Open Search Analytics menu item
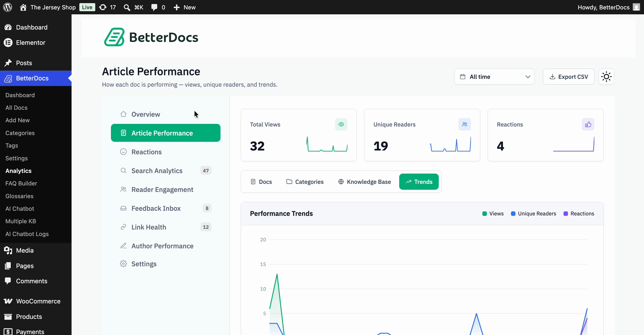This screenshot has height=335, width=644. click(165, 170)
